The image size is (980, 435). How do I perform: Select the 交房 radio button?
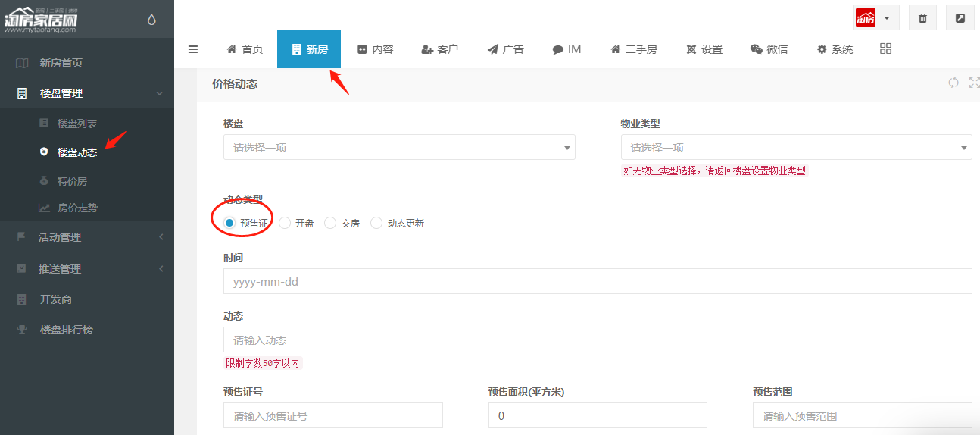click(x=330, y=223)
